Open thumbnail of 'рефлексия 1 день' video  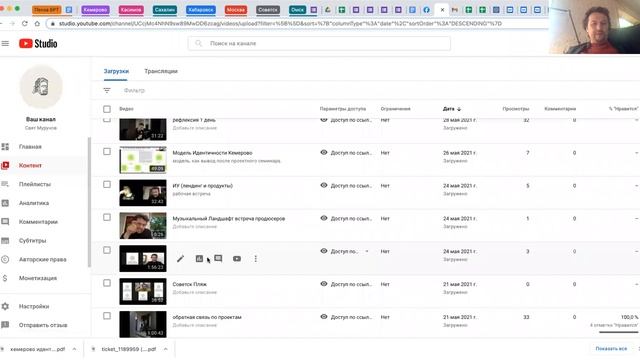point(143,129)
